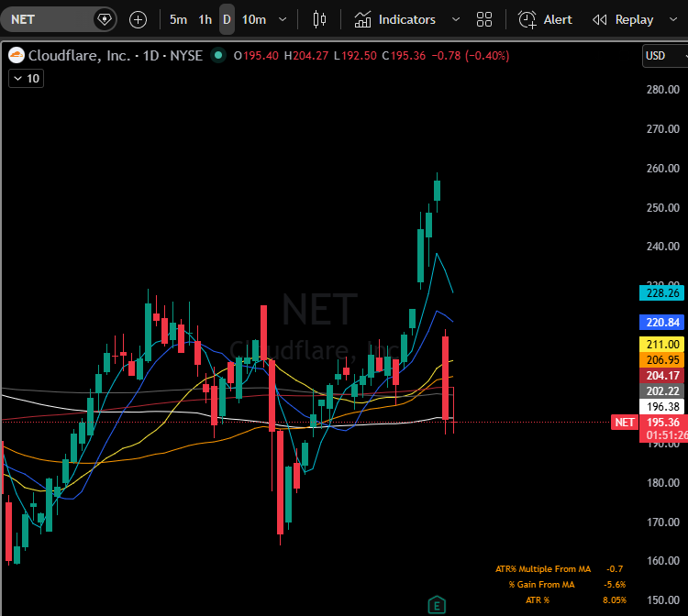Switch to the 5m timeframe
The height and width of the screenshot is (616, 688).
178,20
